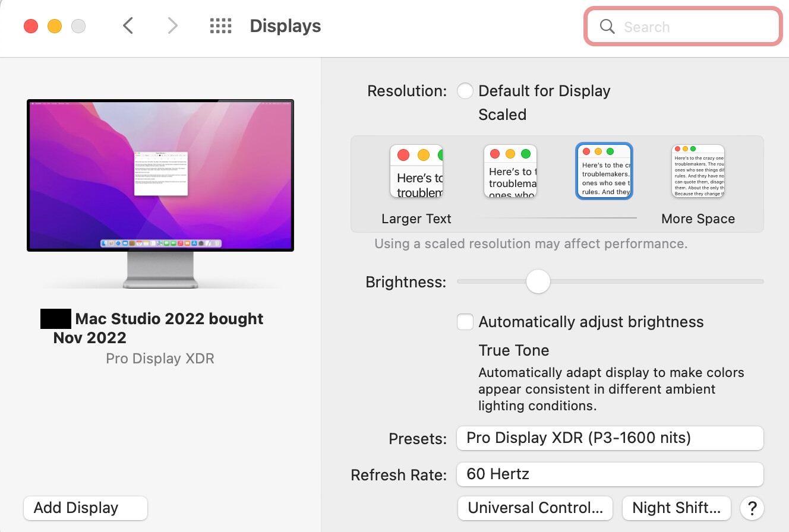This screenshot has height=532, width=789.
Task: Select Default for Display radio button
Action: (465, 91)
